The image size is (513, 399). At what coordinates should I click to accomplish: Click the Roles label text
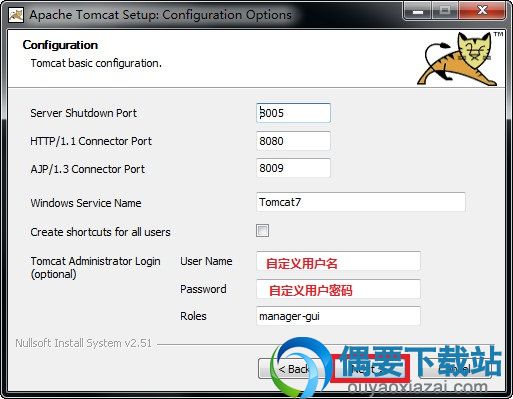[x=193, y=316]
